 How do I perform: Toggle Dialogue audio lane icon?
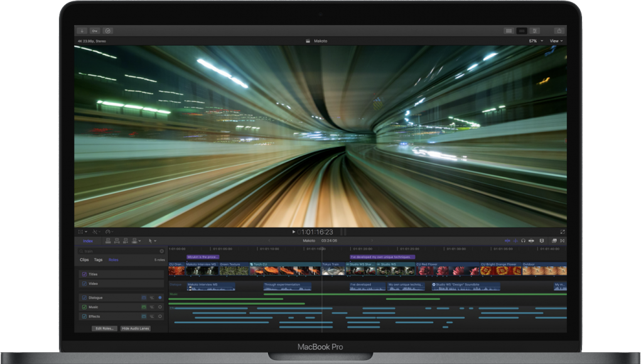[144, 298]
